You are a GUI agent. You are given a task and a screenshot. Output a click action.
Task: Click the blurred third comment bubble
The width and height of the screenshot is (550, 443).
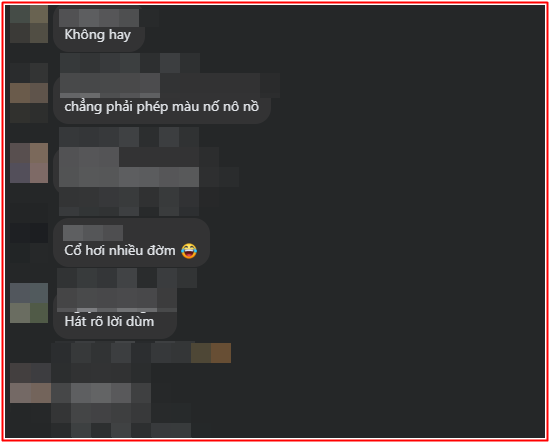tap(129, 167)
